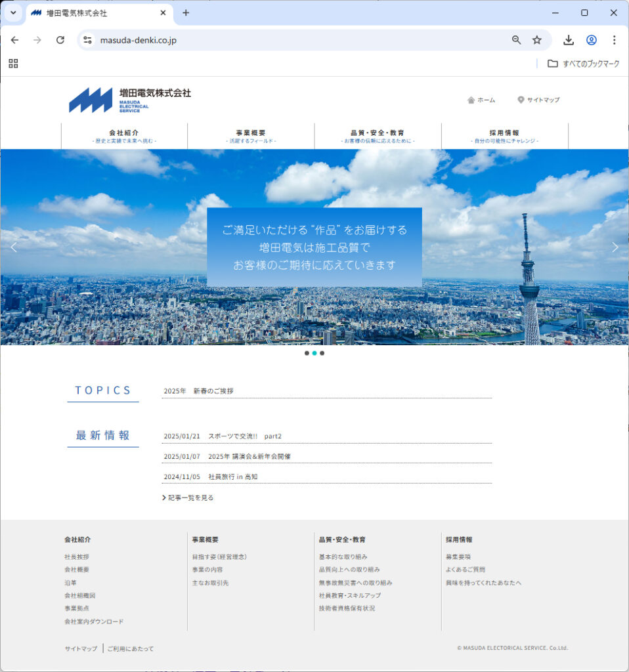Open footer link 品質向上への取り組み

pyautogui.click(x=349, y=570)
